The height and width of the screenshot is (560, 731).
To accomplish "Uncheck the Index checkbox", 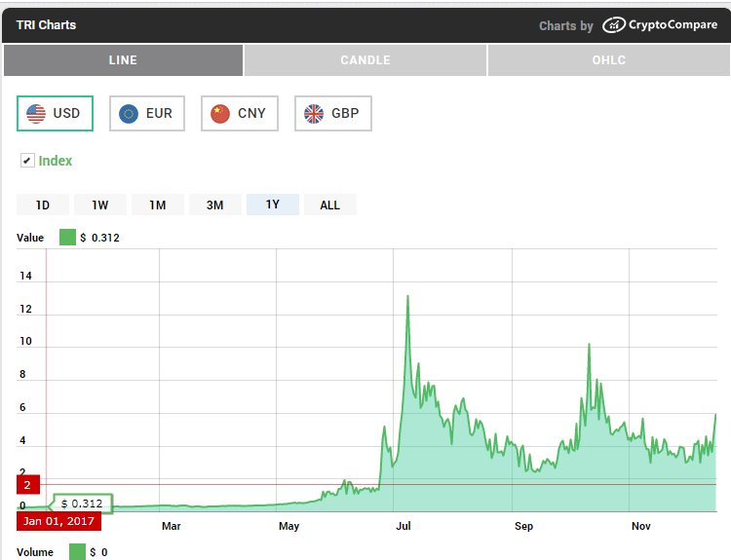I will [x=27, y=161].
